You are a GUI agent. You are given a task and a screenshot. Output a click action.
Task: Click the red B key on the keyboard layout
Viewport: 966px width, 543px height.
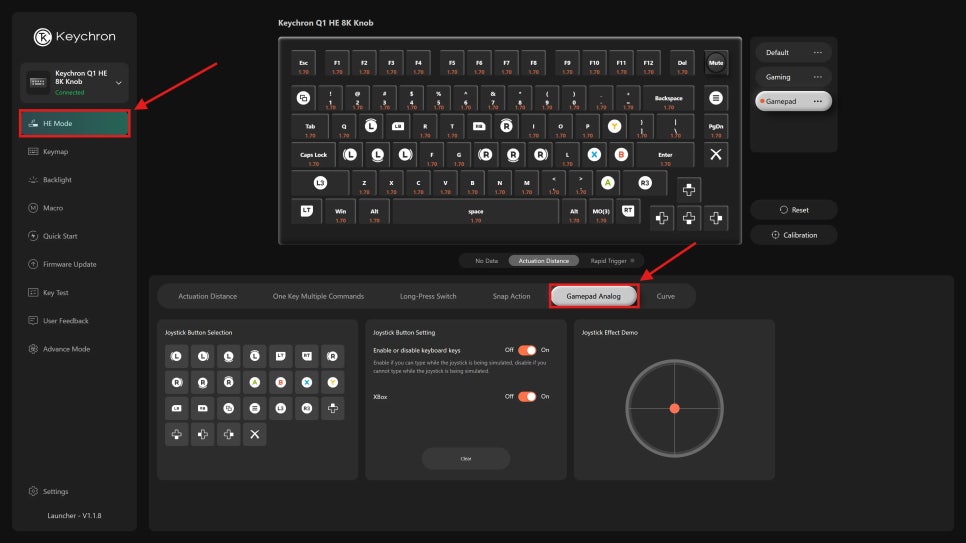coord(621,155)
